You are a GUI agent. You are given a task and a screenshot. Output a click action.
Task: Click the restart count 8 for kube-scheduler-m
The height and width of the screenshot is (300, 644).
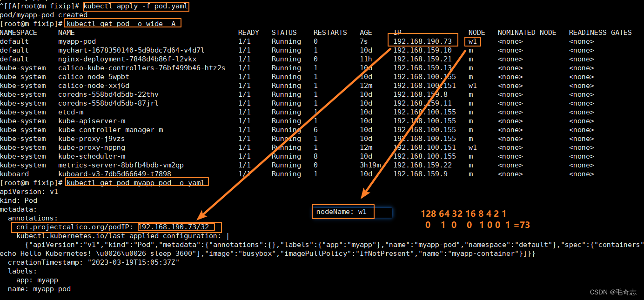coord(315,156)
